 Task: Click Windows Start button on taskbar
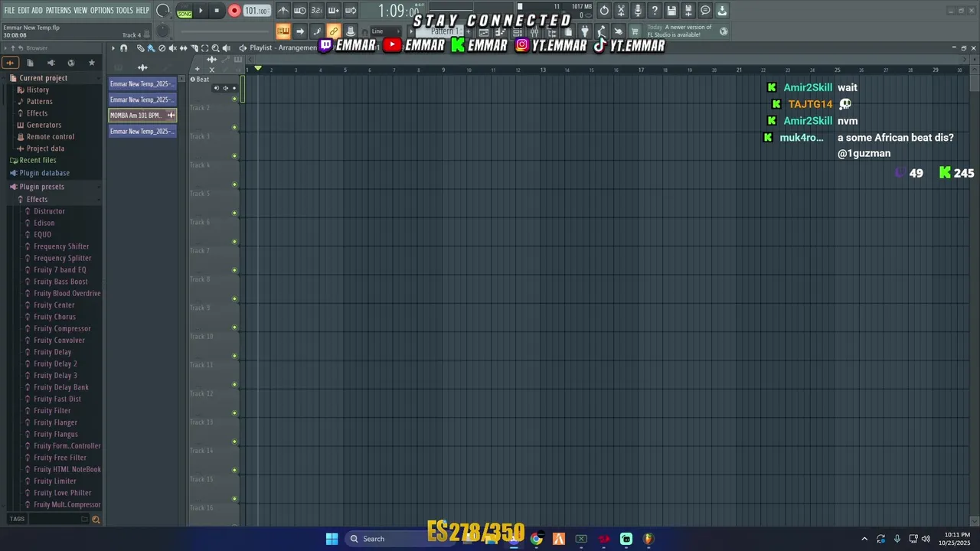(332, 539)
